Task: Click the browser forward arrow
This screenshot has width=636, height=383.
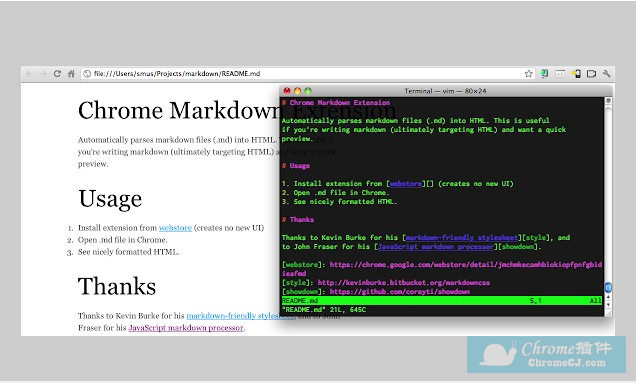Action: pos(43,74)
